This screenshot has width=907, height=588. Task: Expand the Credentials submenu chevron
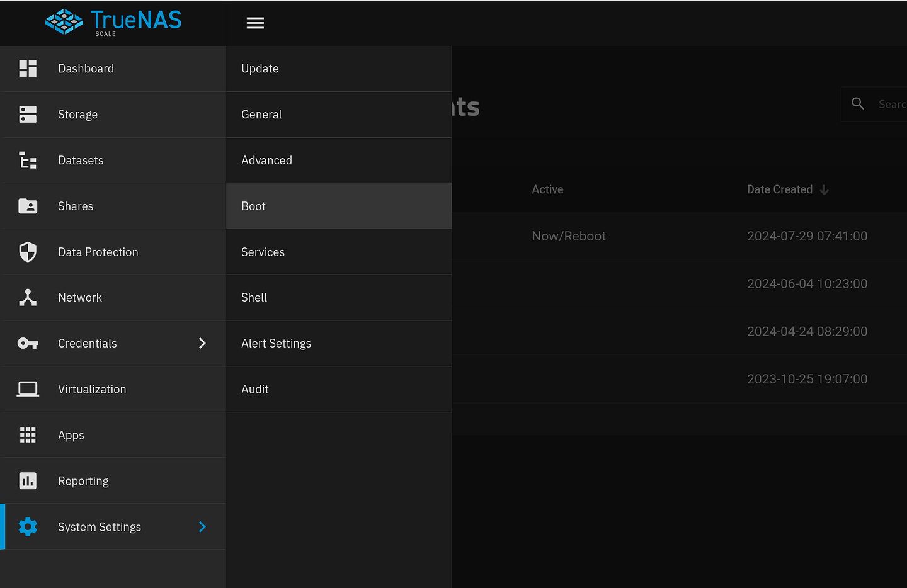(202, 343)
